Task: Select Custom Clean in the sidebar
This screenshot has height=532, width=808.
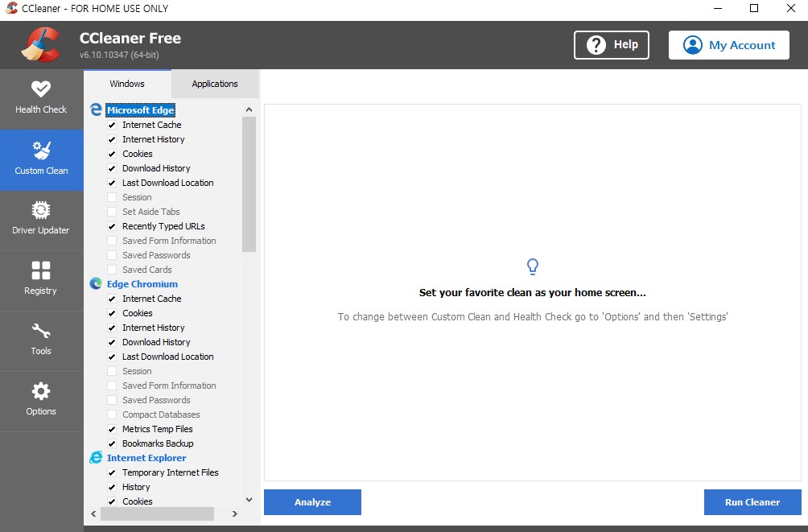Action: (x=41, y=160)
